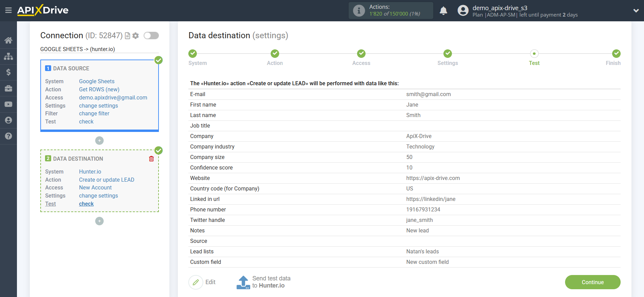Click the user avatar icon
The height and width of the screenshot is (297, 644).
pos(463,10)
